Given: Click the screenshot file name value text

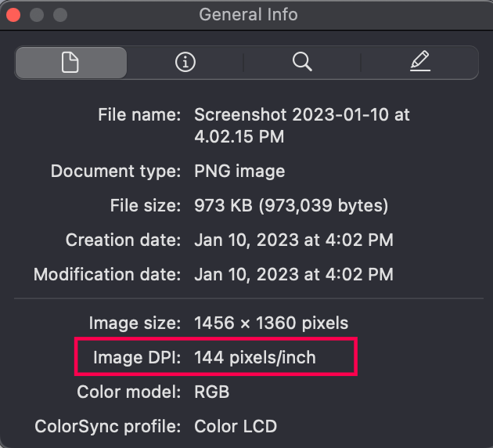Looking at the screenshot, I should pos(301,125).
